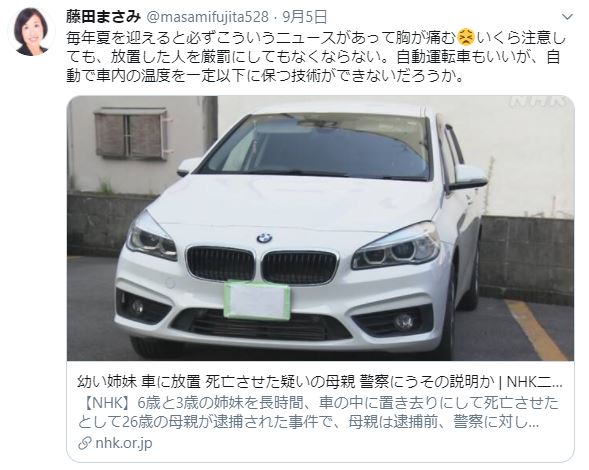Screen dimensions: 589x470
Task: Click the black kidney grille on the BMW
Action: [x=261, y=265]
